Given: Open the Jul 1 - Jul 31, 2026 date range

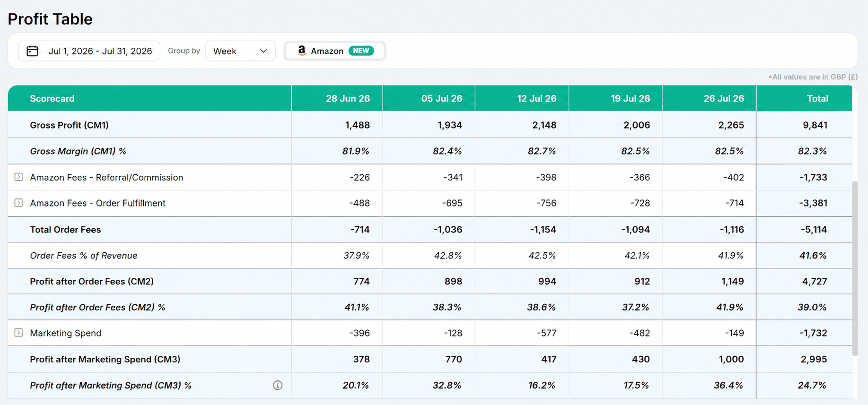Looking at the screenshot, I should pyautogui.click(x=89, y=51).
